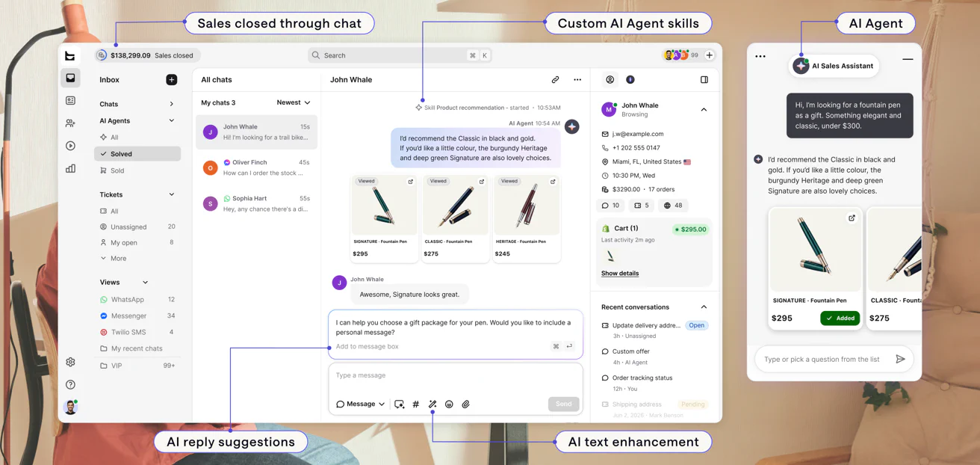Click Show details link in Cart
Viewport: 980px width, 465px height.
coord(620,273)
